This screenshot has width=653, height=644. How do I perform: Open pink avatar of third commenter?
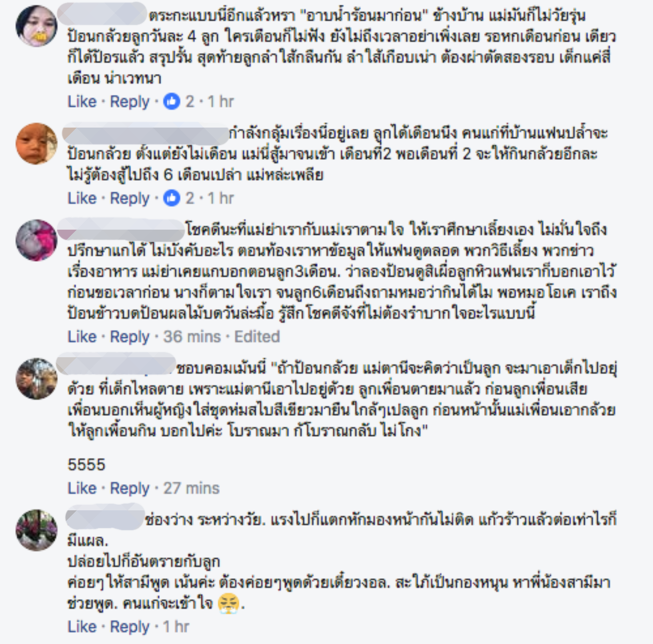click(x=37, y=240)
